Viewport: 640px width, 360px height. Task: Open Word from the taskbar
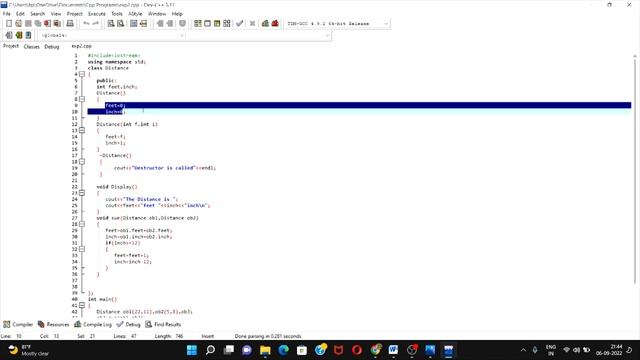[x=393, y=350]
